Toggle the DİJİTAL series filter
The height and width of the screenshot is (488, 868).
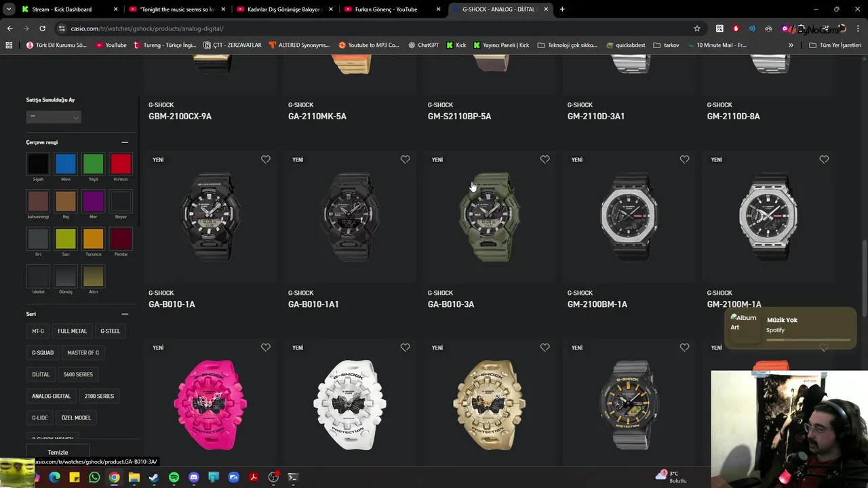point(41,374)
